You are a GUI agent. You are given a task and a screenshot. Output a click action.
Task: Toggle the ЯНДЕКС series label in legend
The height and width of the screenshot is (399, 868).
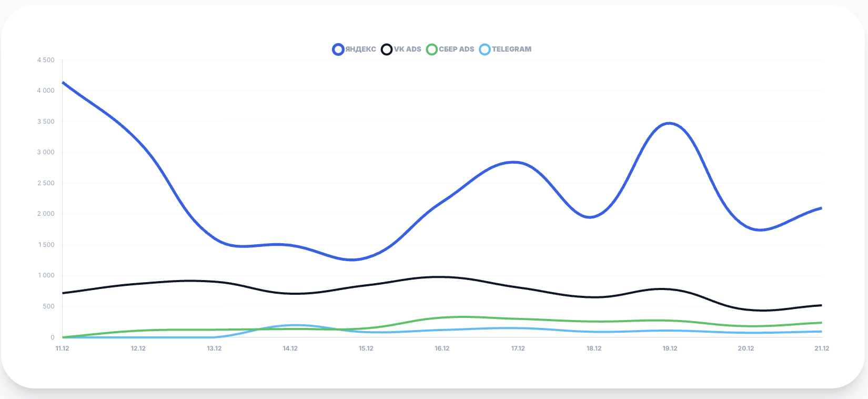[x=360, y=49]
